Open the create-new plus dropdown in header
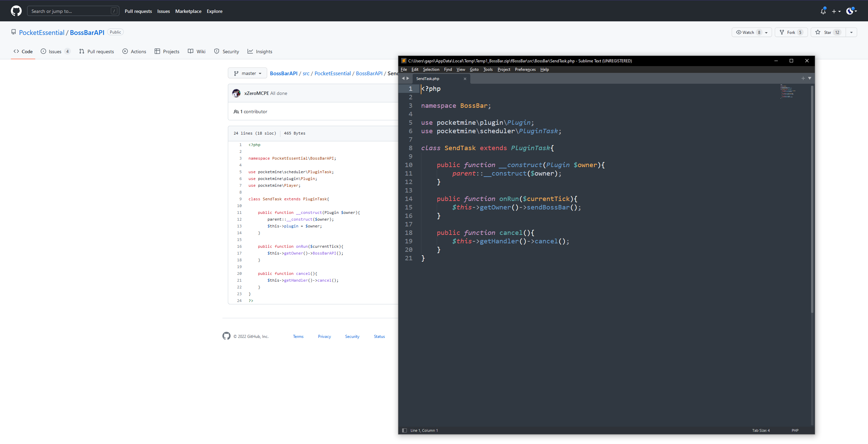 point(836,11)
